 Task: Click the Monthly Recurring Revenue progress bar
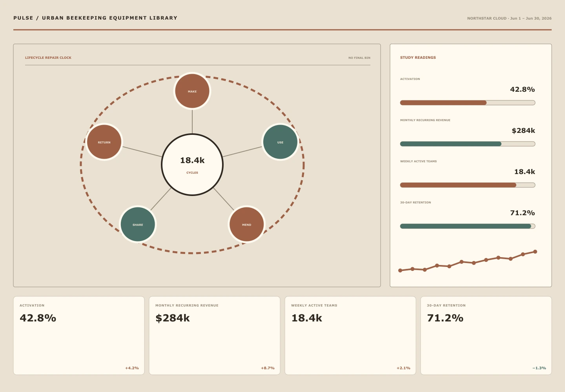[x=468, y=144]
